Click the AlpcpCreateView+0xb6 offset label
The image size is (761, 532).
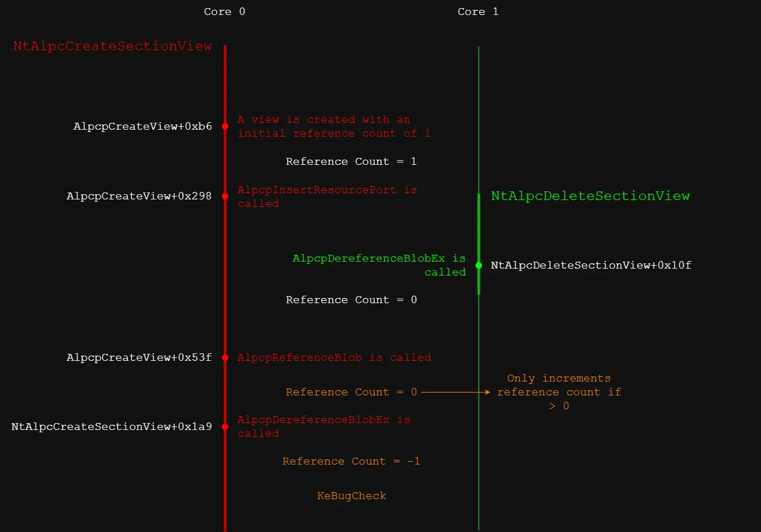(142, 126)
